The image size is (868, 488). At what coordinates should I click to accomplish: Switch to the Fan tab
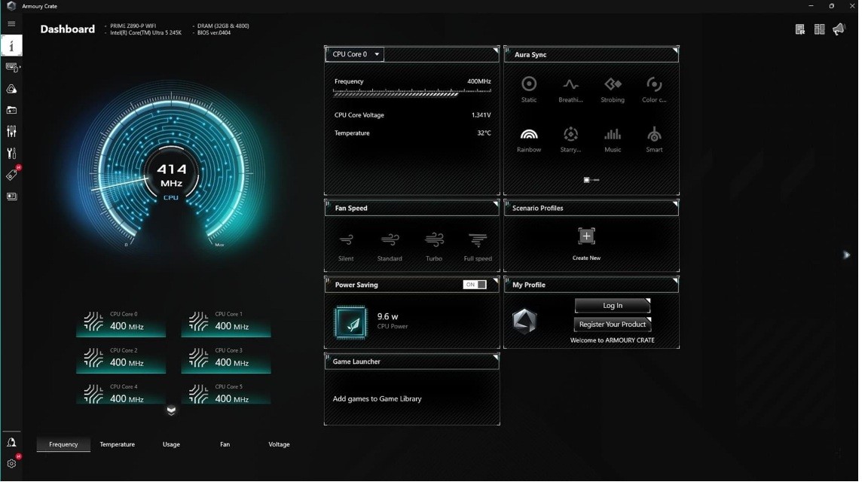tap(225, 444)
